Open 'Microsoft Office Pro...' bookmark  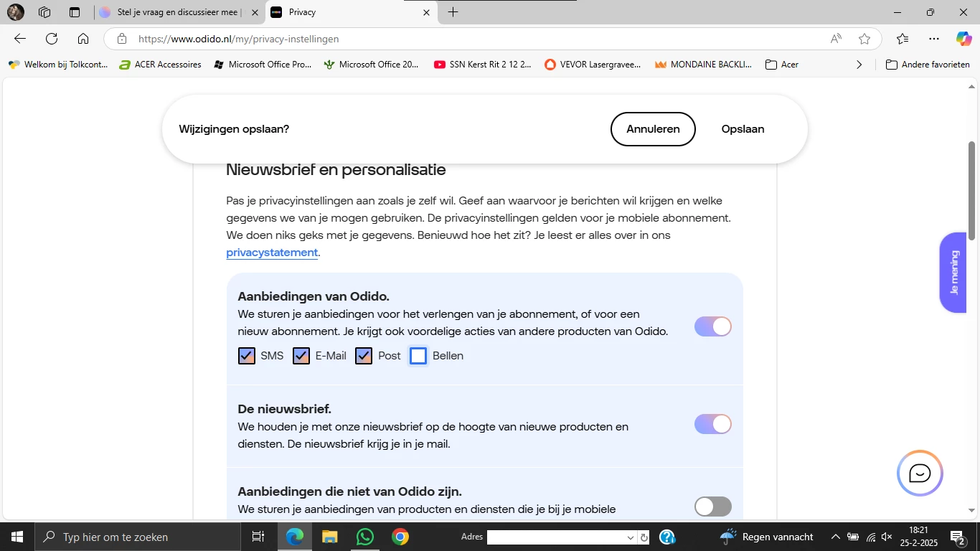click(x=263, y=65)
